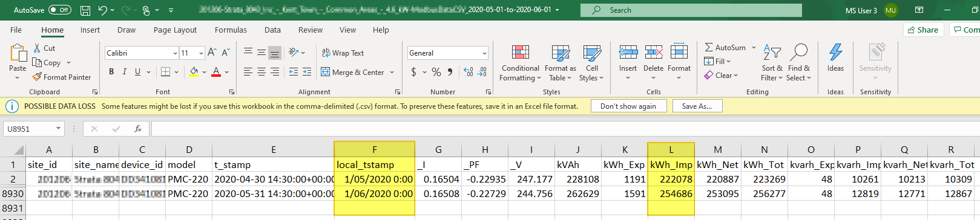Image resolution: width=980 pixels, height=220 pixels.
Task: Toggle Bold formatting
Action: (111, 72)
